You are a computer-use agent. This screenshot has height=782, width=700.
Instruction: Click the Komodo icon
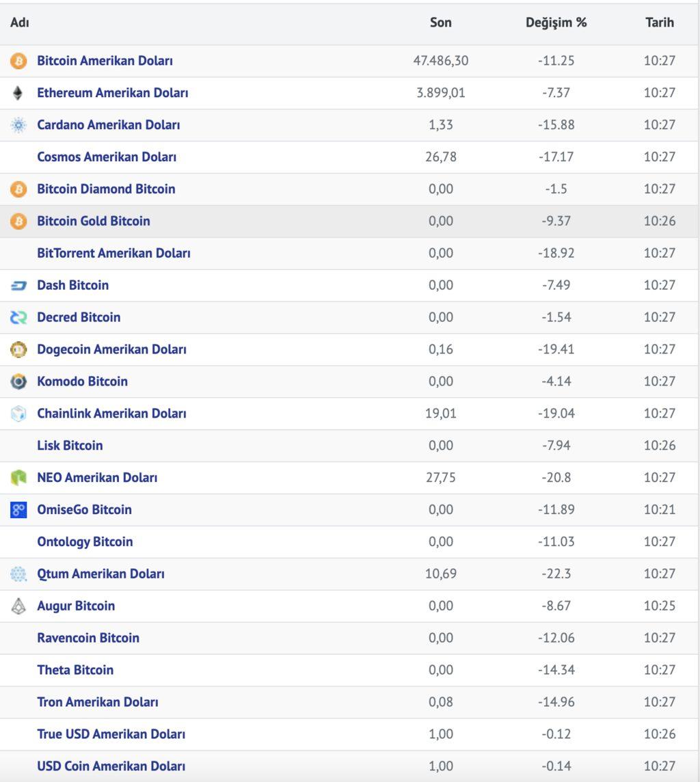[x=18, y=381]
